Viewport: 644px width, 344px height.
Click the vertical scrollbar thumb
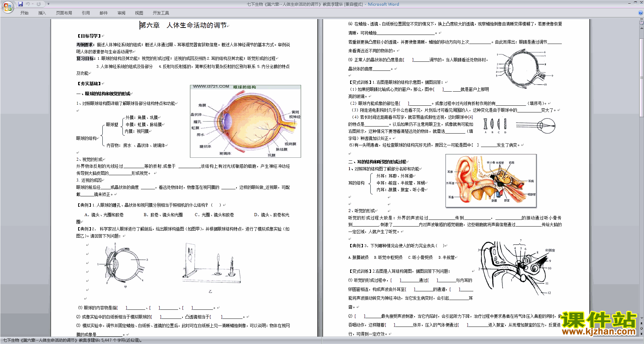click(641, 78)
